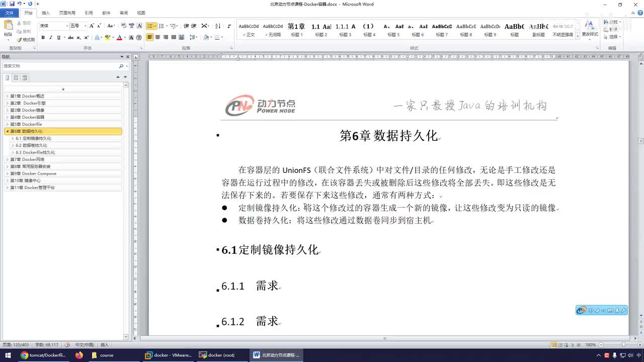Click the Redo icon in quick access toolbar

click(x=30, y=4)
